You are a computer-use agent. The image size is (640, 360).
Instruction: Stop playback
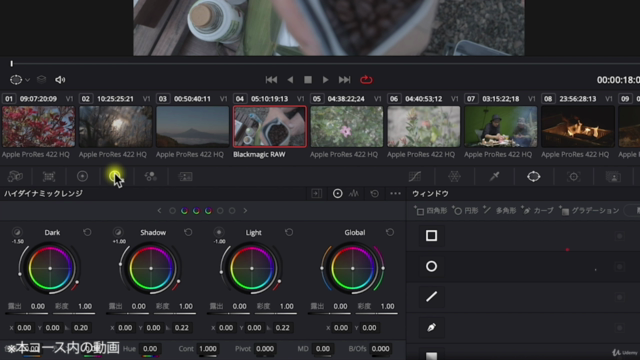(308, 80)
